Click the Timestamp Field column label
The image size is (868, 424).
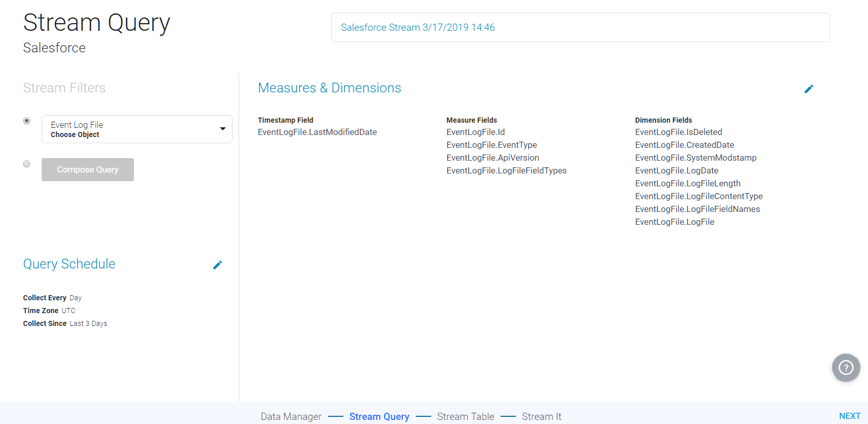(x=285, y=120)
